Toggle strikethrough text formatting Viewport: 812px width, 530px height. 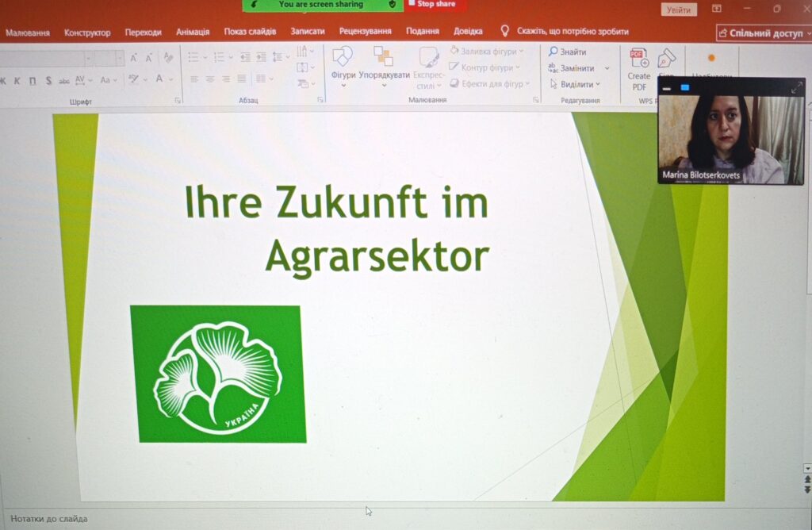64,80
